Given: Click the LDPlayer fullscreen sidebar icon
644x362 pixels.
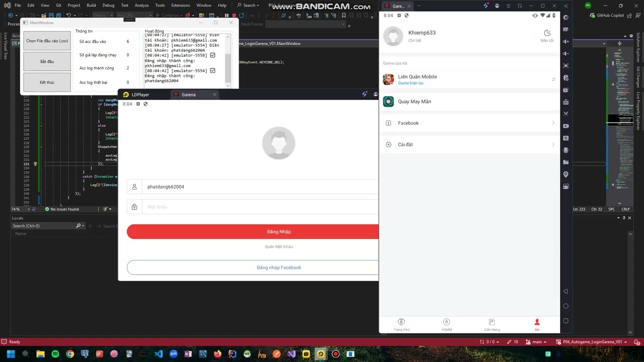Looking at the screenshot, I should click(x=566, y=66).
